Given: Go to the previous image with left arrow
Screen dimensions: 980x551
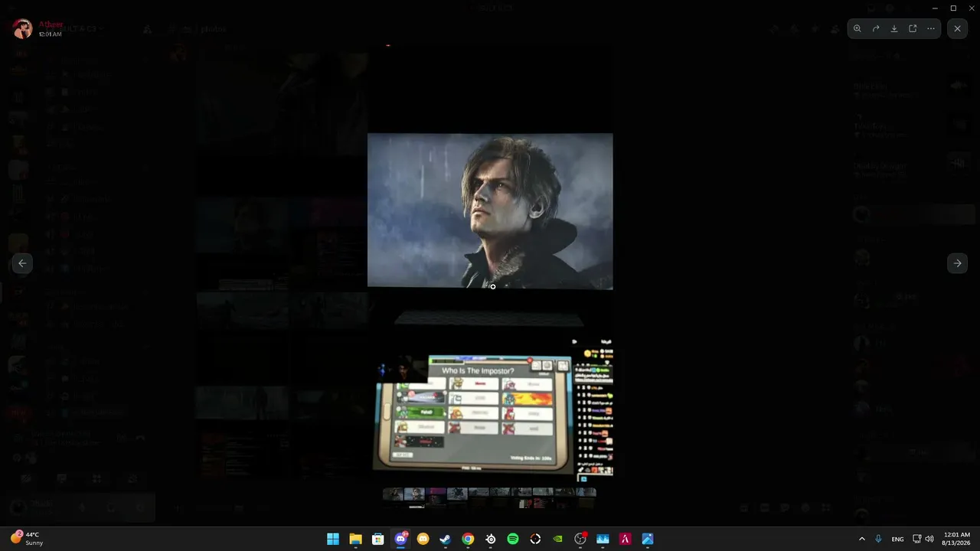Looking at the screenshot, I should click(22, 263).
